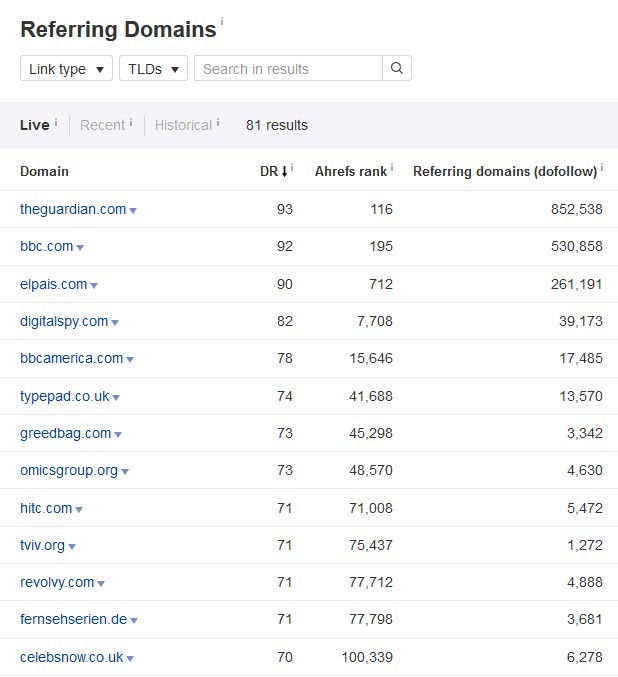
Task: Open theguardian.com domain link
Action: click(73, 209)
